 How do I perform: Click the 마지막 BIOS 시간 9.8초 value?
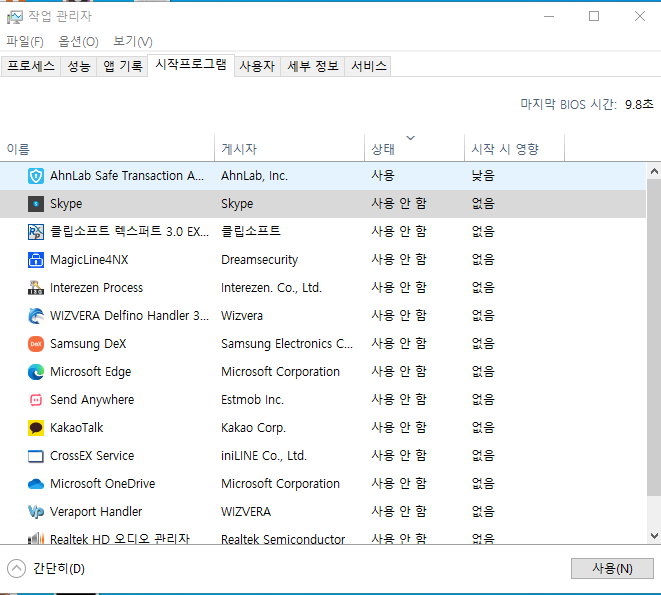coord(639,104)
